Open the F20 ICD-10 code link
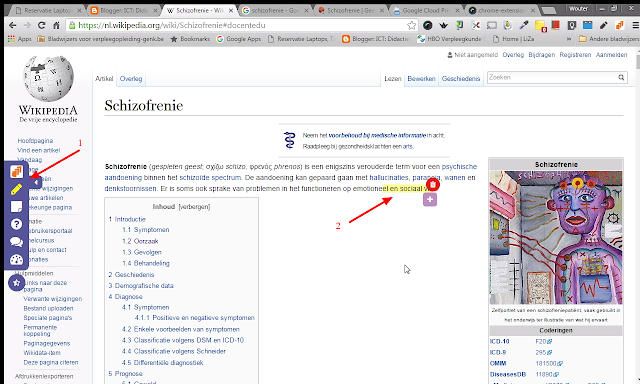 (543, 341)
